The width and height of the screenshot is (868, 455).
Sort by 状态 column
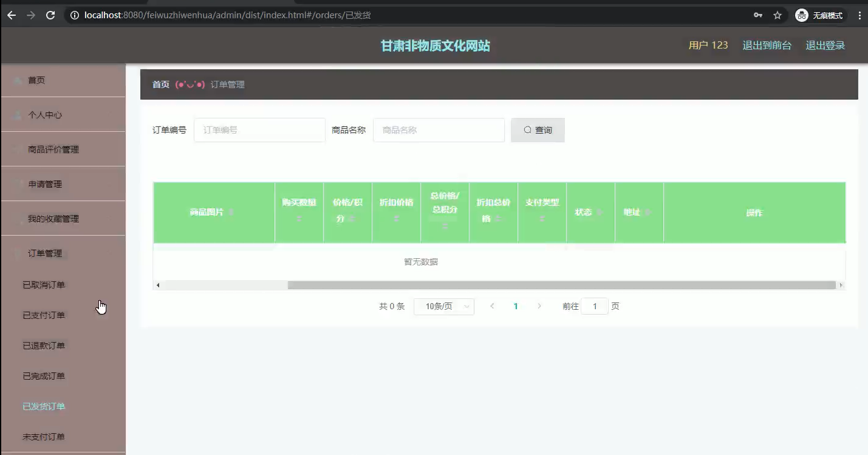[x=599, y=213]
